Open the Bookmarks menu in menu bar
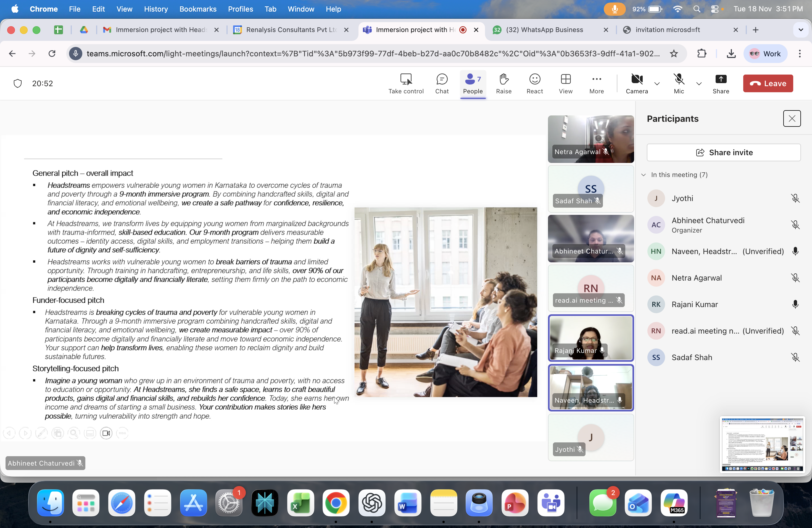The height and width of the screenshot is (528, 812). pos(197,9)
